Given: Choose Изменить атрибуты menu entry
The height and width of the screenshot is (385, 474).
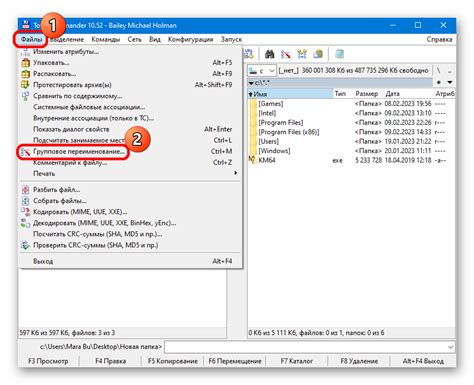Looking at the screenshot, I should pyautogui.click(x=130, y=52).
